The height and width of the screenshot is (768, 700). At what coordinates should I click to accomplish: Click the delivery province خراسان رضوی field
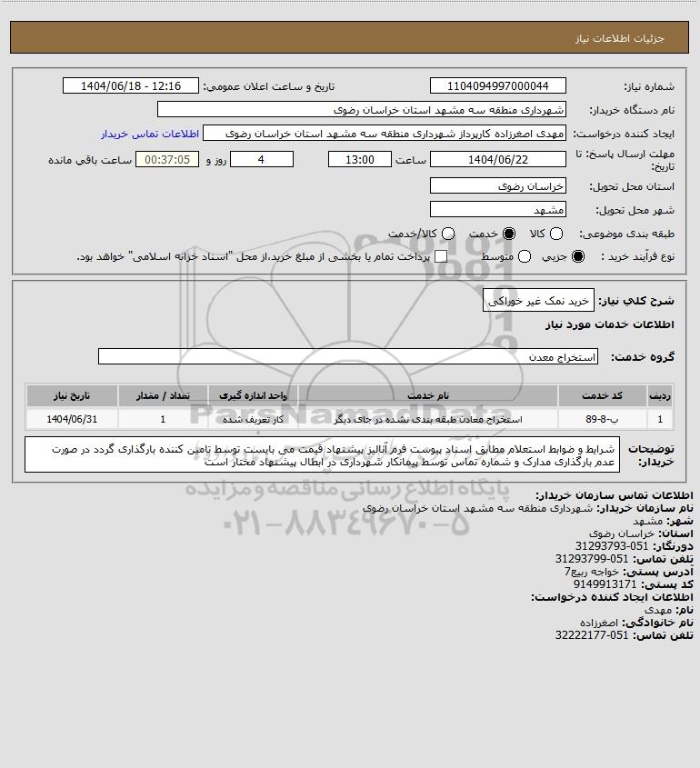pyautogui.click(x=497, y=185)
